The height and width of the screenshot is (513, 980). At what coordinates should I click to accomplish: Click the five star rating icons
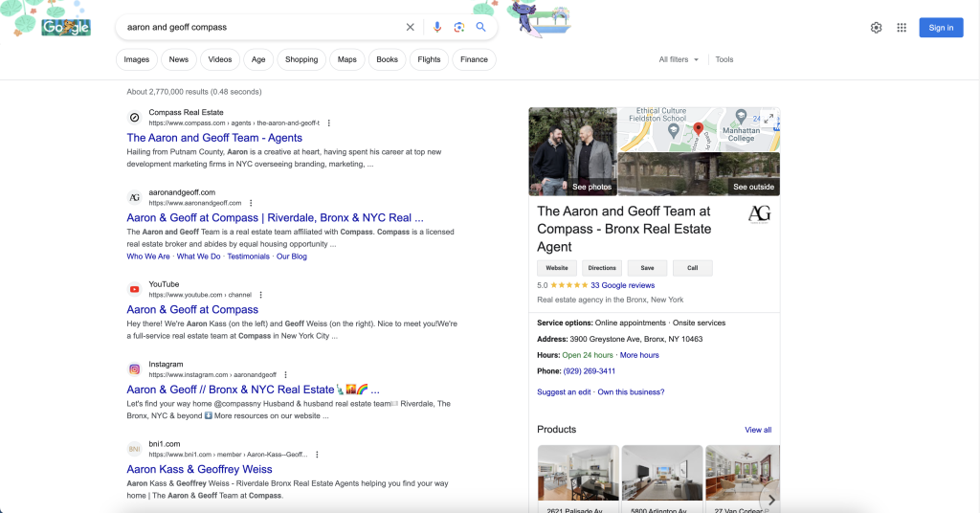[568, 285]
